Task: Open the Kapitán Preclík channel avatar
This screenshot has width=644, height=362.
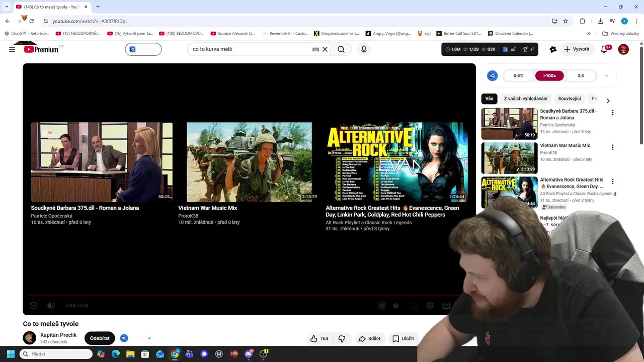Action: 30,338
